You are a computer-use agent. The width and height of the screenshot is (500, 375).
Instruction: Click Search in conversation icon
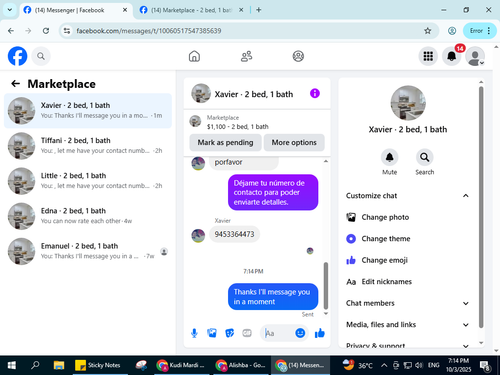point(424,157)
